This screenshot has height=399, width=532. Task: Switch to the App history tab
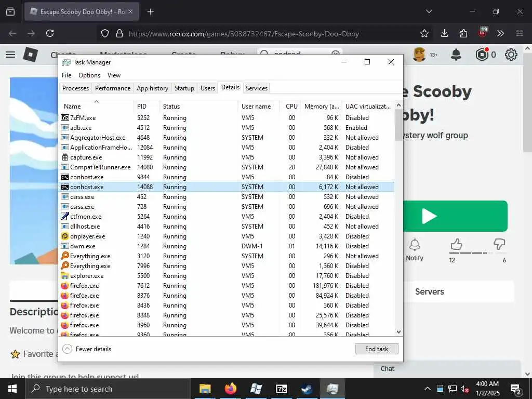[x=152, y=88]
